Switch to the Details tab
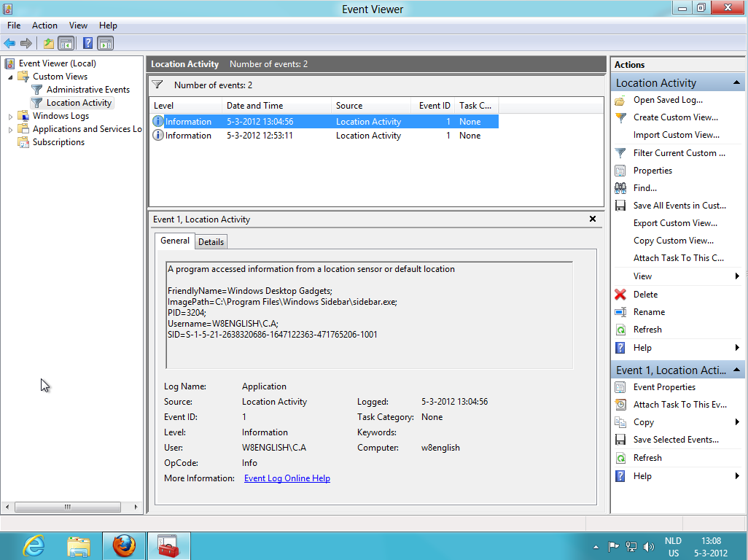Viewport: 748px width, 560px height. click(x=211, y=242)
